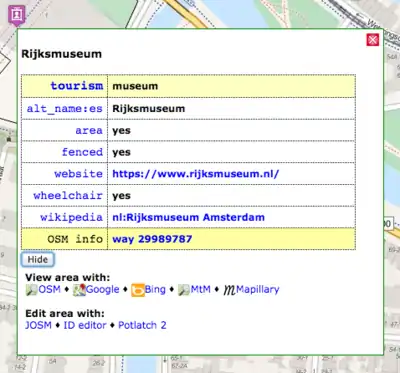
Task: Select the Rijksmuseum popup title
Action: [62, 54]
